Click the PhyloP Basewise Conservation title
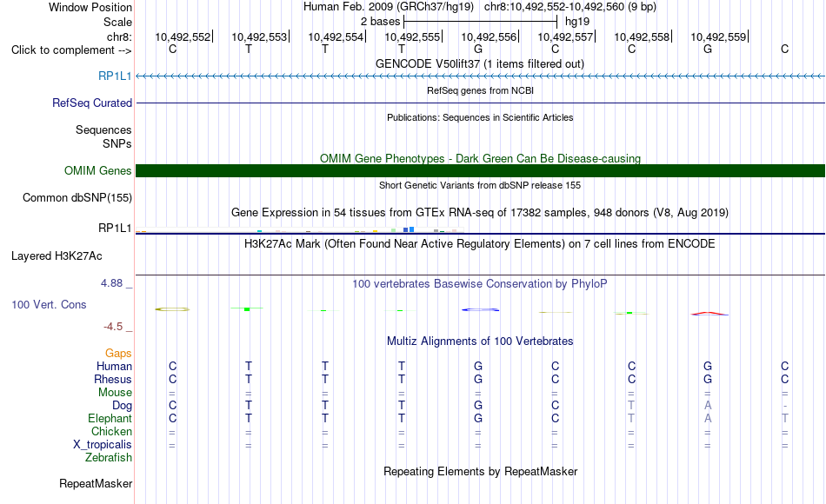826x504 pixels. pyautogui.click(x=479, y=284)
